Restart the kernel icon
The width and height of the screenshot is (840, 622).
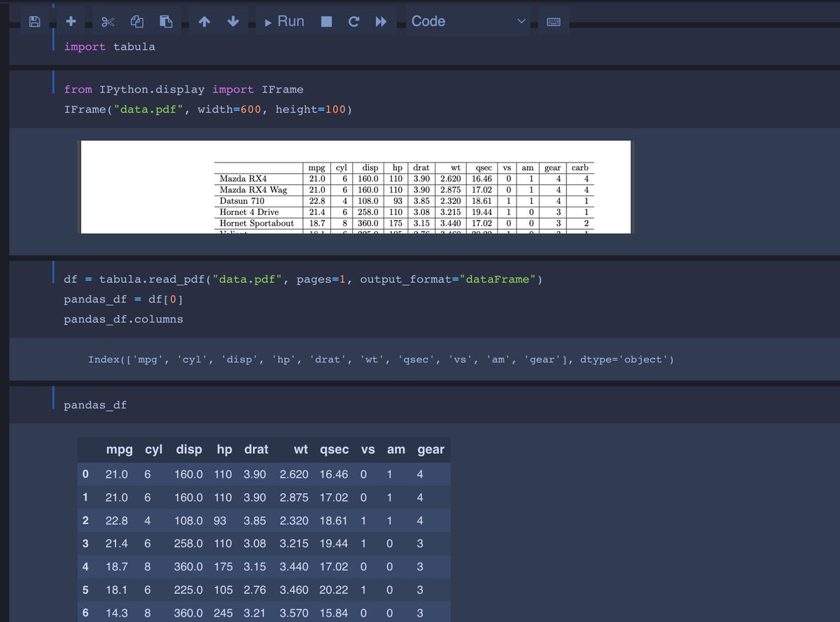[x=354, y=22]
